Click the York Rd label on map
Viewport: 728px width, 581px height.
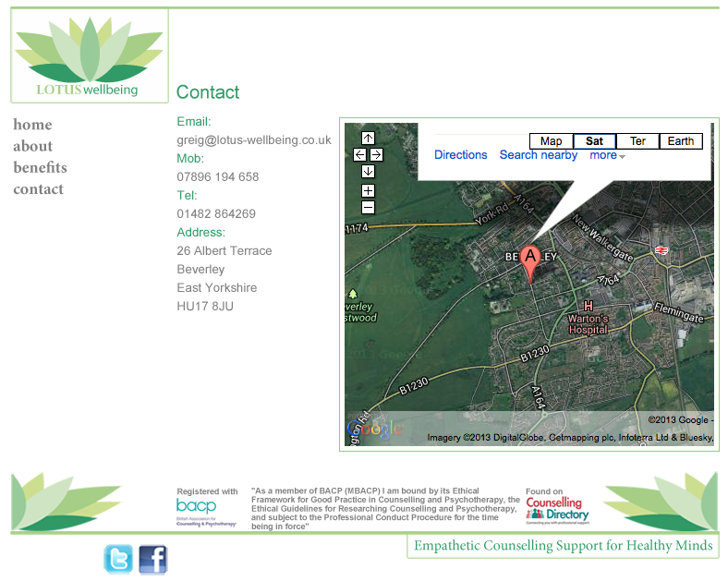click(491, 214)
